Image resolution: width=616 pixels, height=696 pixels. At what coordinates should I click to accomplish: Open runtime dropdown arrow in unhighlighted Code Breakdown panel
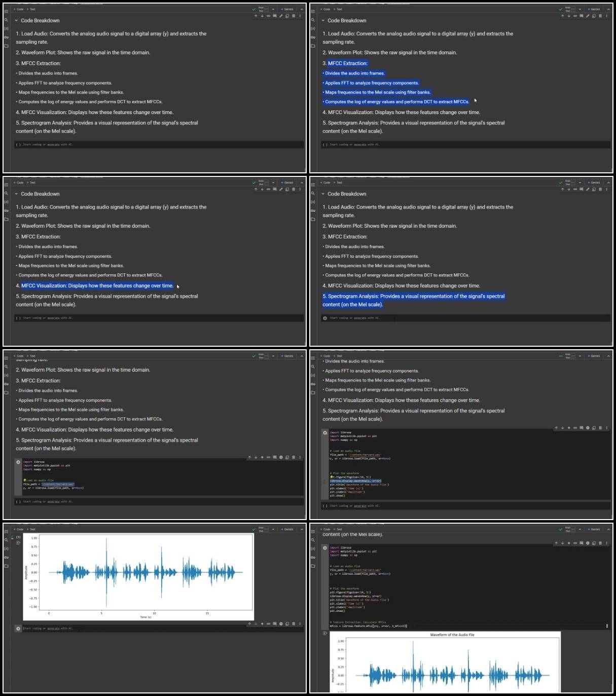[x=273, y=9]
